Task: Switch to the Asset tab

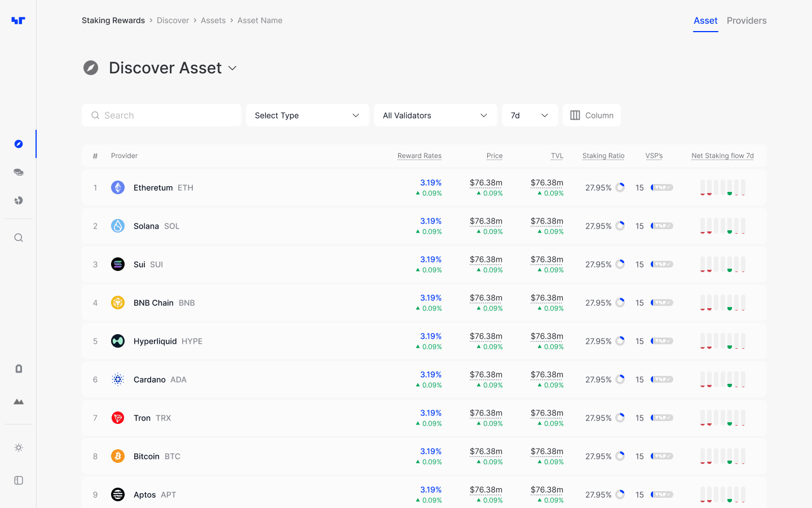Action: [705, 20]
